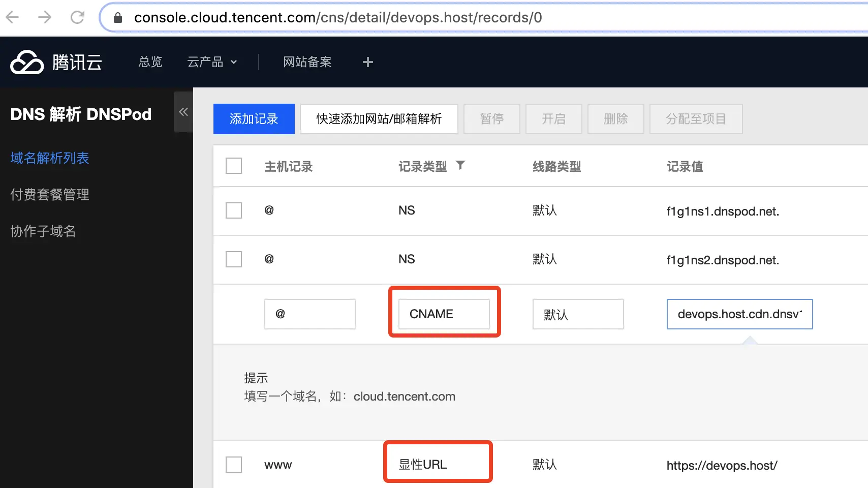
Task: Check the first NS record row
Action: 233,210
